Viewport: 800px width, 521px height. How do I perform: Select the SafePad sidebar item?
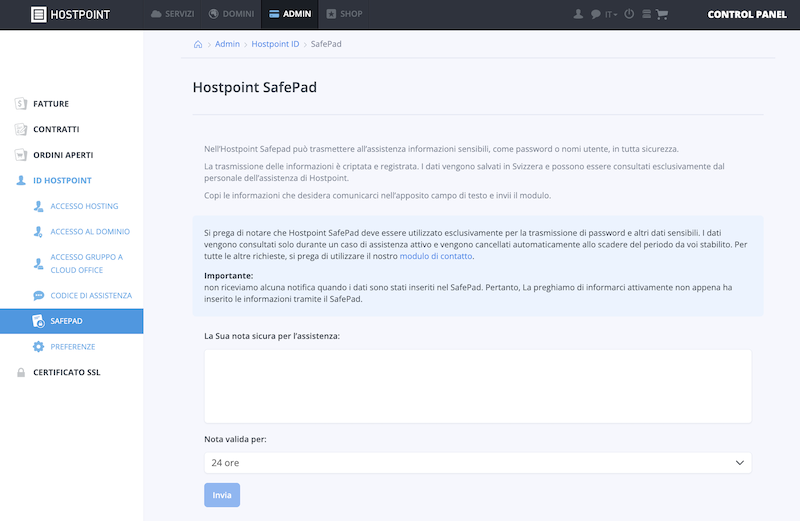[71, 321]
